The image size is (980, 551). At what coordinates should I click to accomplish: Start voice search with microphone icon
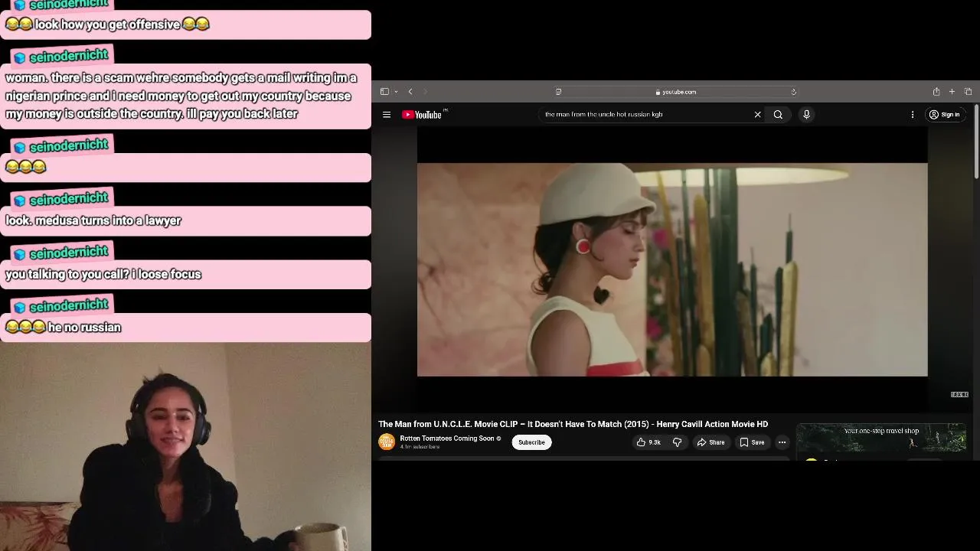806,115
